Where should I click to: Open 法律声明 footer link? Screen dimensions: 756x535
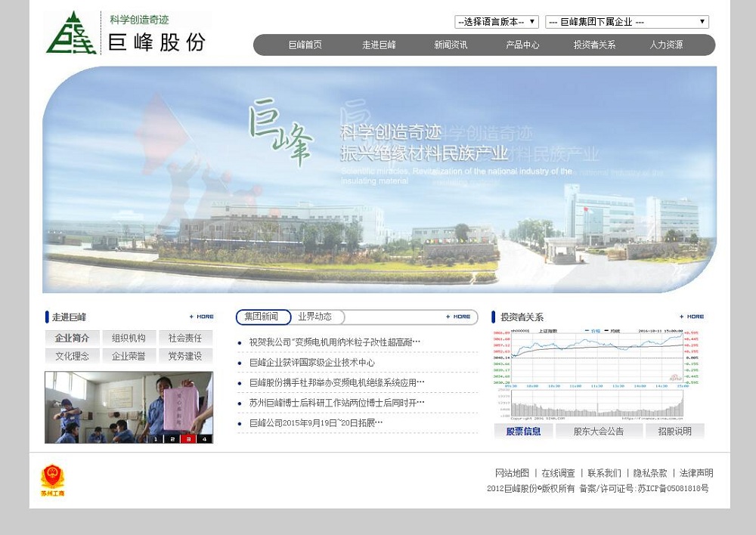pos(696,473)
